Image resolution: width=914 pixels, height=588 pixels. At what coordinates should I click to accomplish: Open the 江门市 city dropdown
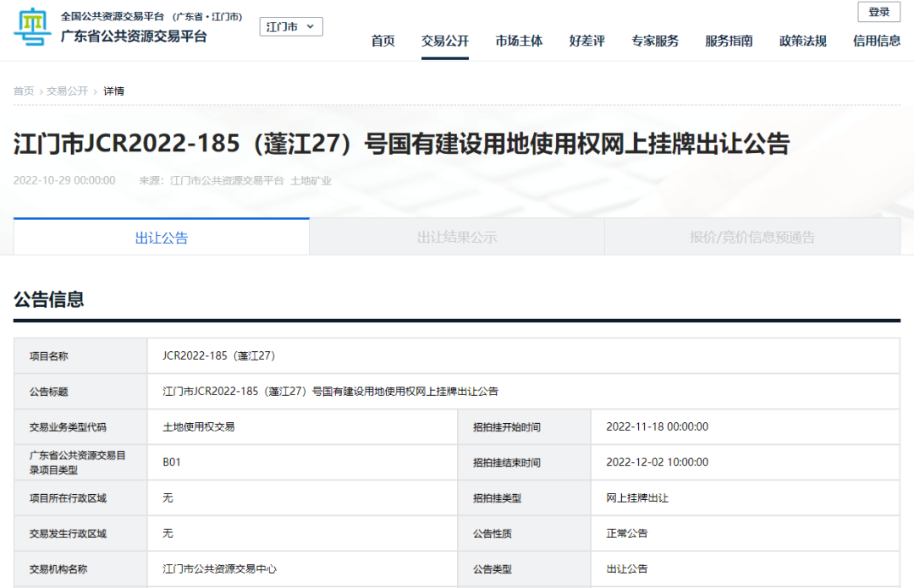pos(290,27)
